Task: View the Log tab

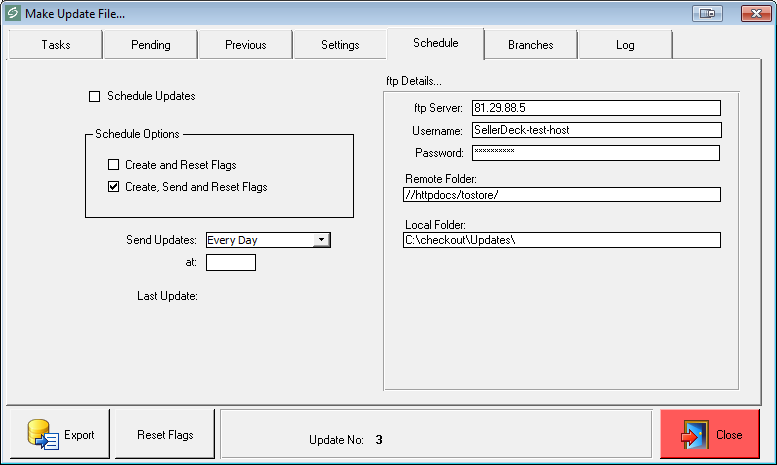Action: (625, 45)
